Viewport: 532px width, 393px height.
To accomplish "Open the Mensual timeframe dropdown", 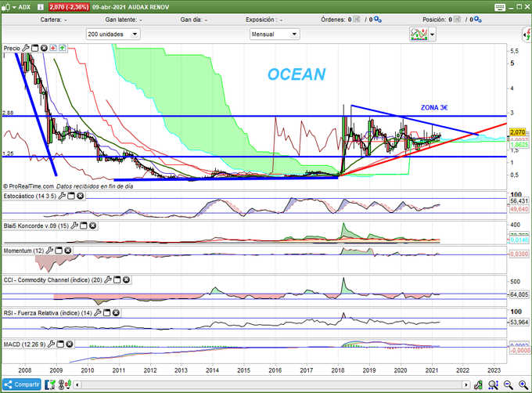I will pyautogui.click(x=275, y=34).
